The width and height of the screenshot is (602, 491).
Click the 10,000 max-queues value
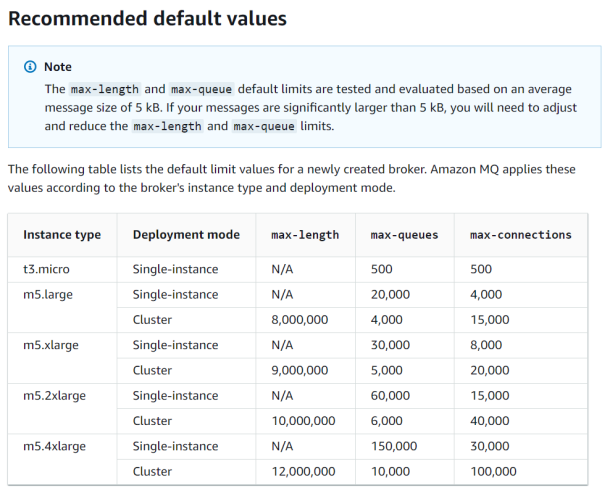[390, 472]
